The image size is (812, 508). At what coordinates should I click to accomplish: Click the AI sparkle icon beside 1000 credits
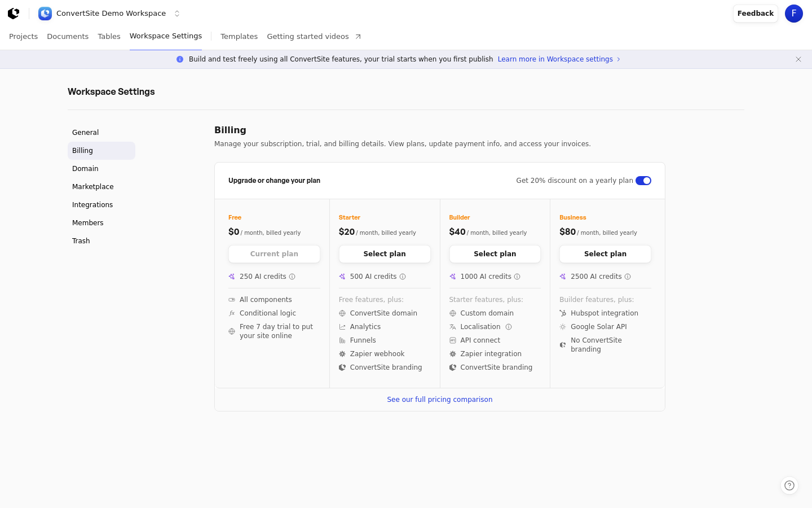point(453,277)
